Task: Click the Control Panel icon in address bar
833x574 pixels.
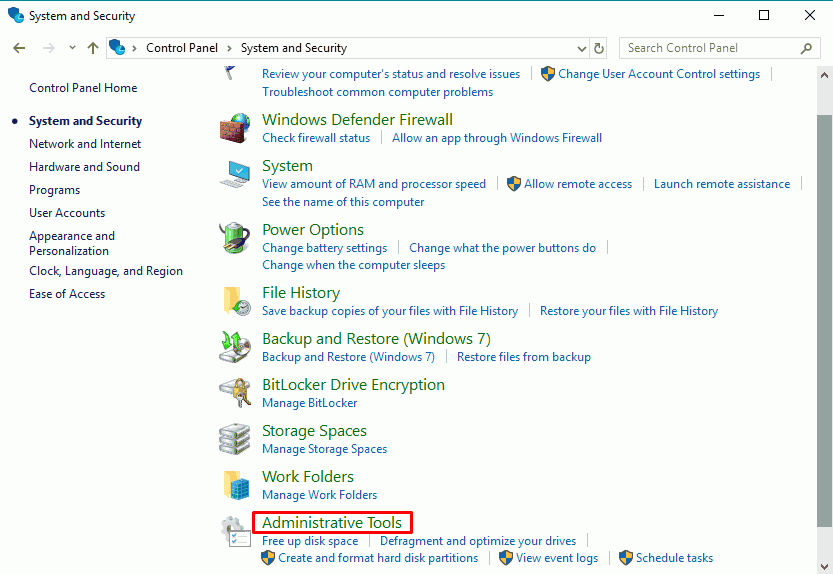Action: 117,47
